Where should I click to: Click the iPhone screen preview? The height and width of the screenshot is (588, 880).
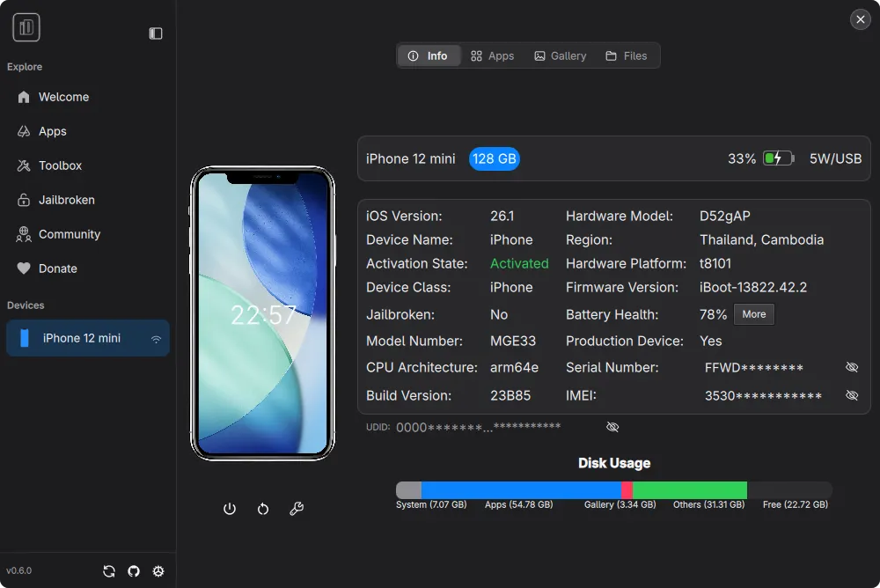262,313
